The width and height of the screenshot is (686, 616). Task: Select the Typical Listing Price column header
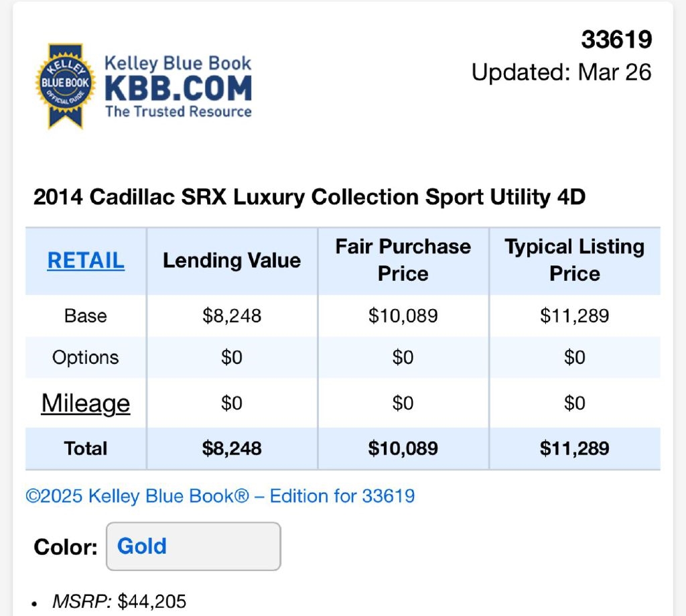coord(575,260)
